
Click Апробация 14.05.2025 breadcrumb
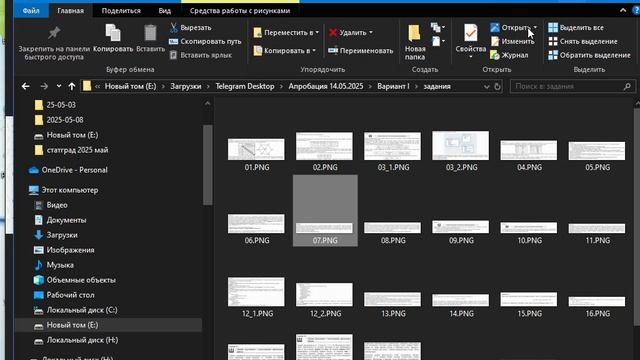[326, 86]
